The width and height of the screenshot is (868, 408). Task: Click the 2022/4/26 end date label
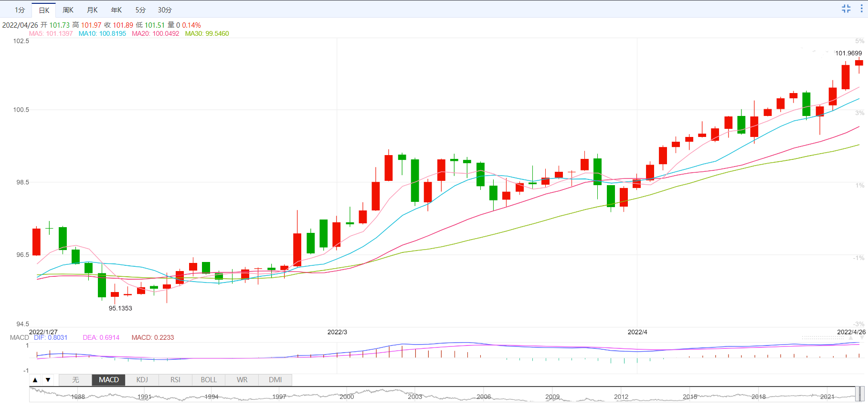tap(851, 332)
